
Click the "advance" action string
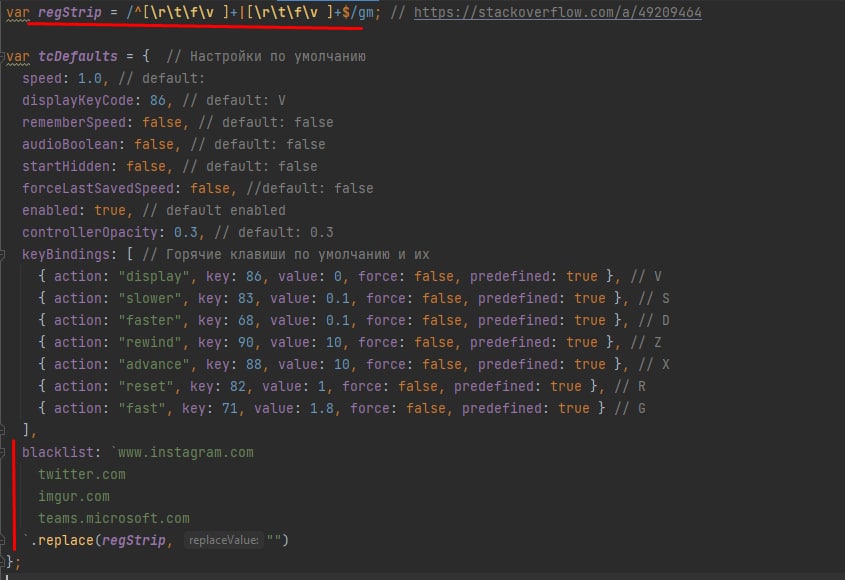[x=154, y=364]
